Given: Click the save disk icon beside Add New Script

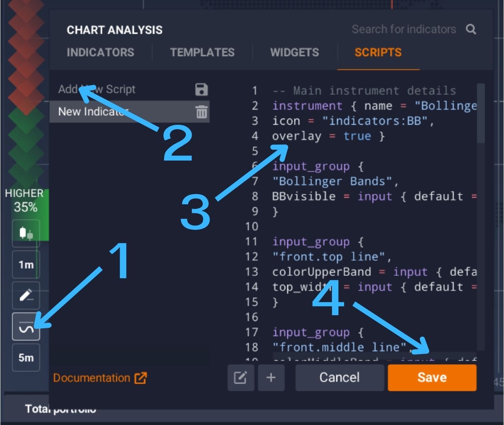Looking at the screenshot, I should [x=201, y=89].
